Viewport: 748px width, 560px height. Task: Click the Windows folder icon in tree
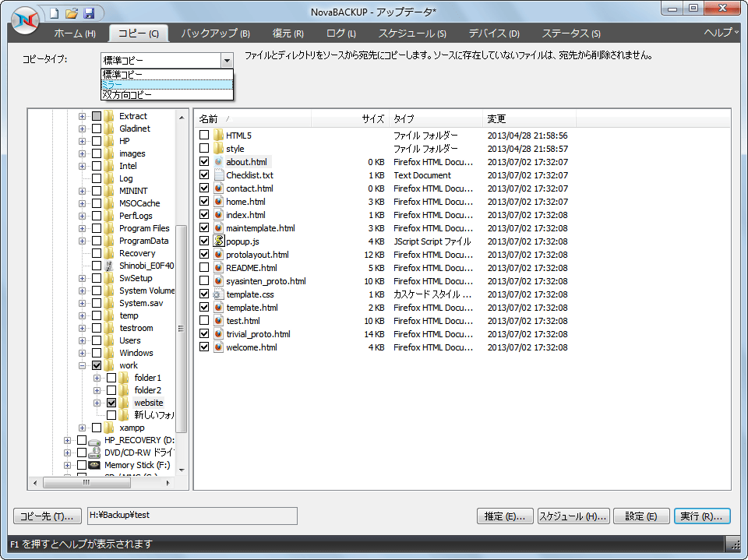tap(109, 353)
